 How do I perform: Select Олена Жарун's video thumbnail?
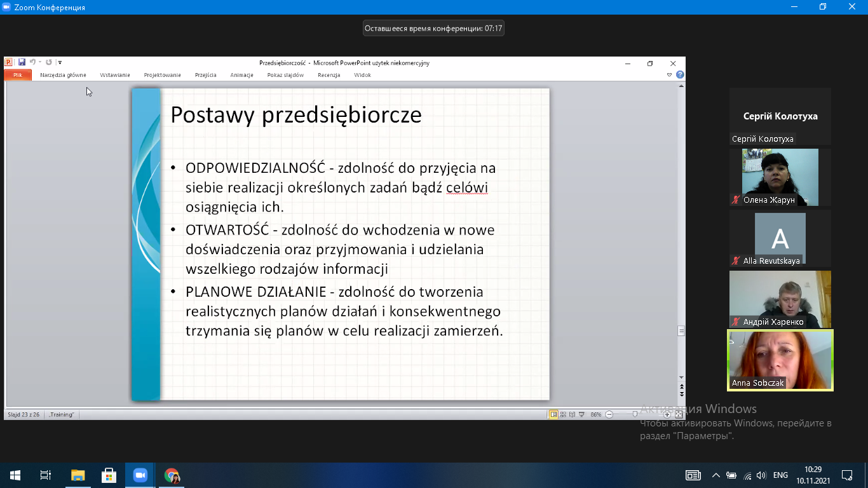780,177
